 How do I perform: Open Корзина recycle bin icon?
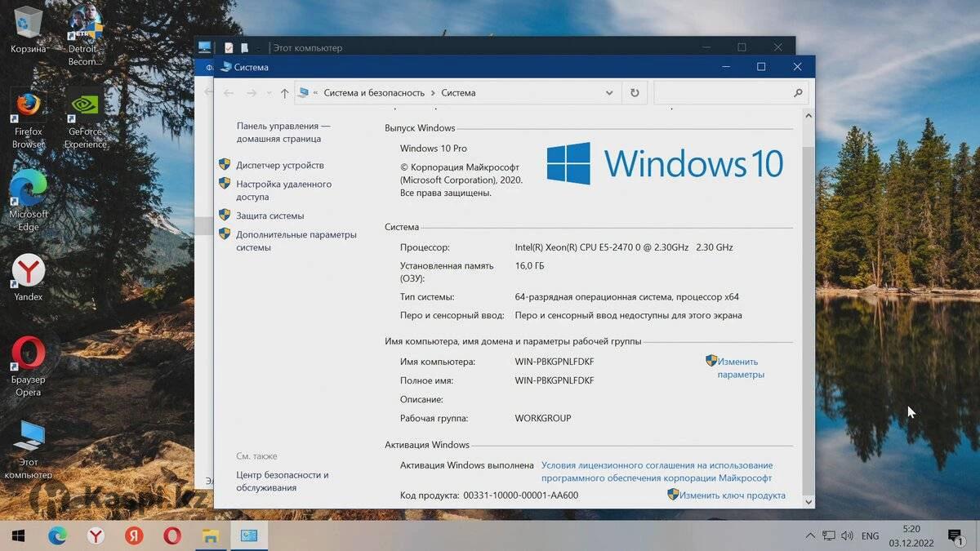click(x=29, y=24)
